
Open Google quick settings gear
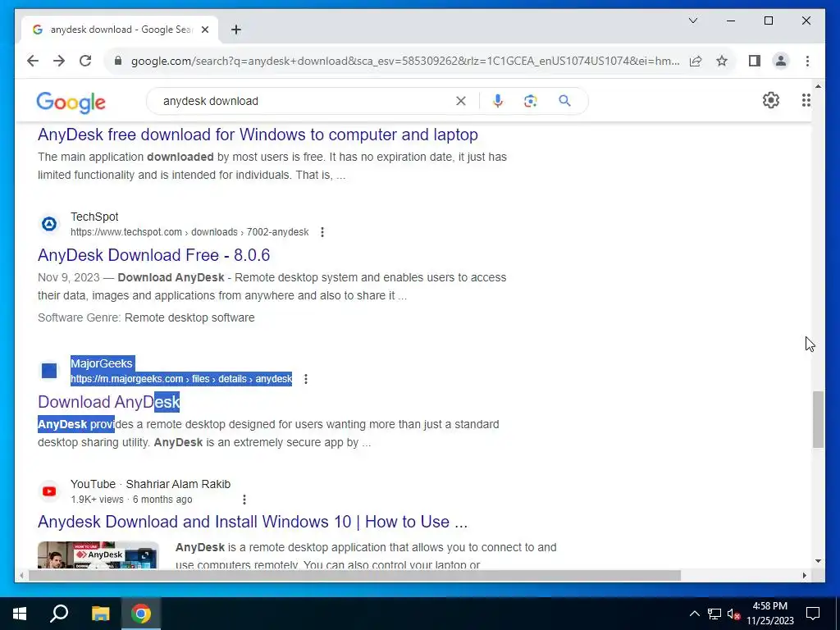point(770,100)
